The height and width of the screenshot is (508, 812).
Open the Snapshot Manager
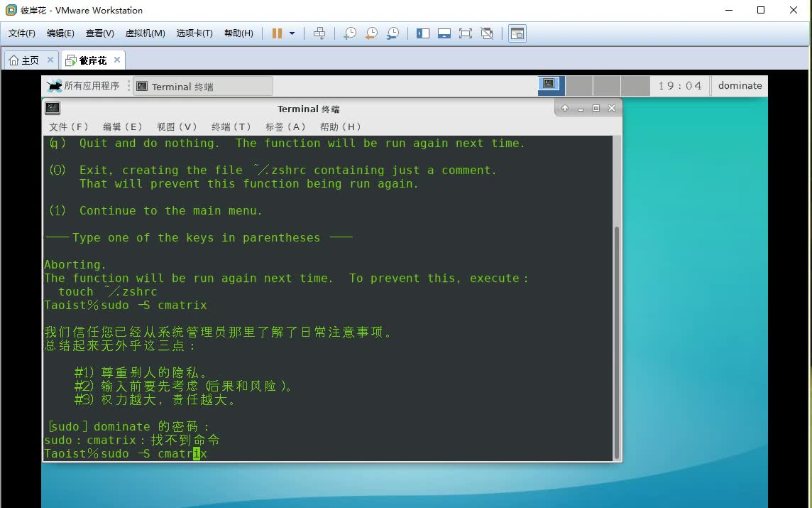click(393, 33)
